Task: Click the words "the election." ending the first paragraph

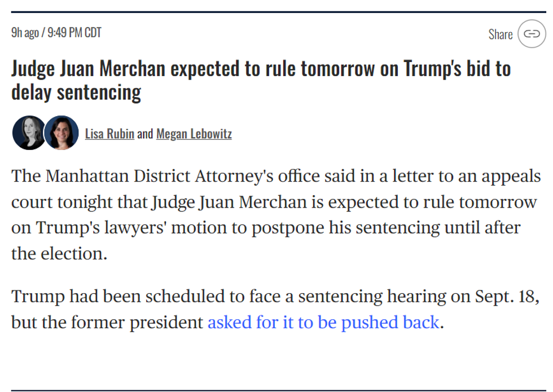Action: tap(59, 253)
